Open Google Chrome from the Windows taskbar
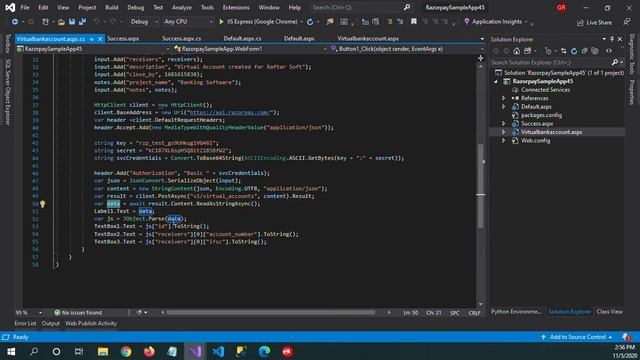Screen dimensions: 640x360 (126, 351)
